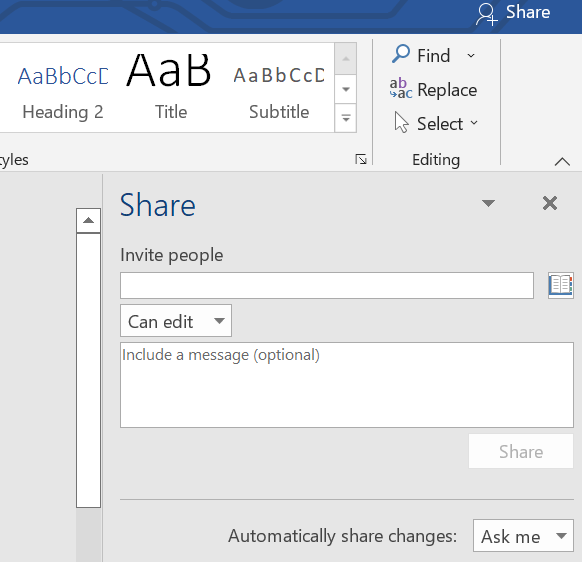Apply the Heading 2 style
This screenshot has width=582, height=562.
click(x=63, y=88)
